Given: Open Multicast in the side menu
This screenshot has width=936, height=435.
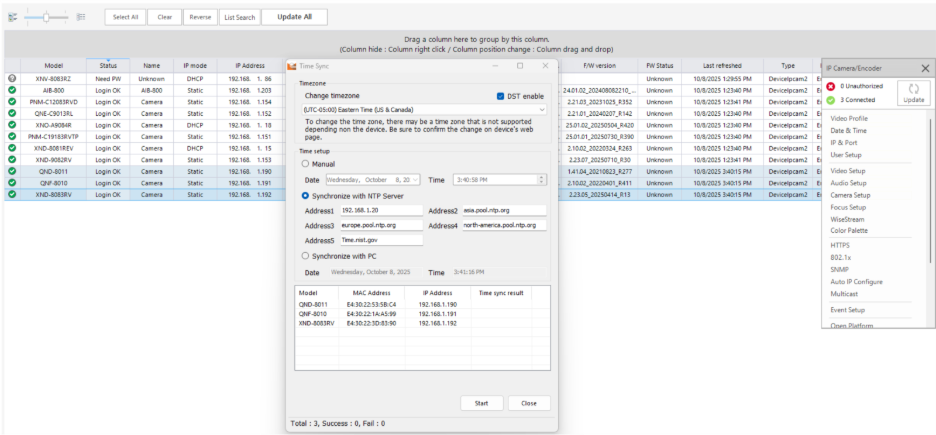Looking at the screenshot, I should 845,294.
